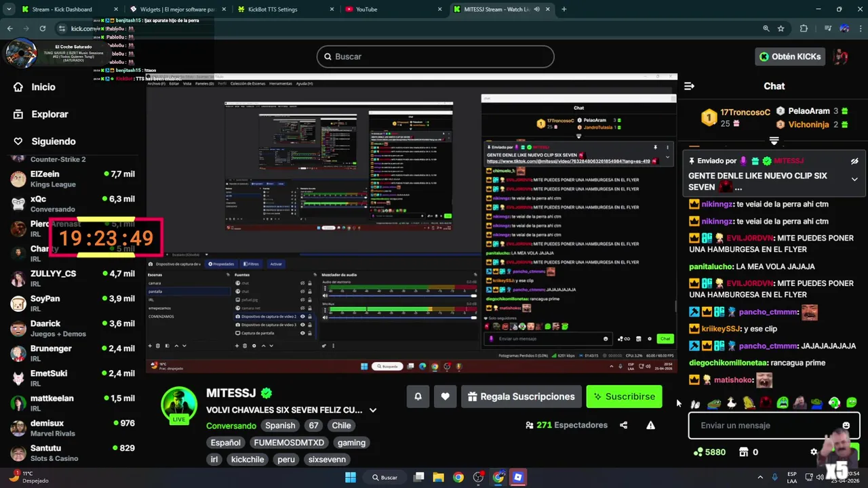Open the Windows Start menu
The width and height of the screenshot is (868, 488).
351,477
